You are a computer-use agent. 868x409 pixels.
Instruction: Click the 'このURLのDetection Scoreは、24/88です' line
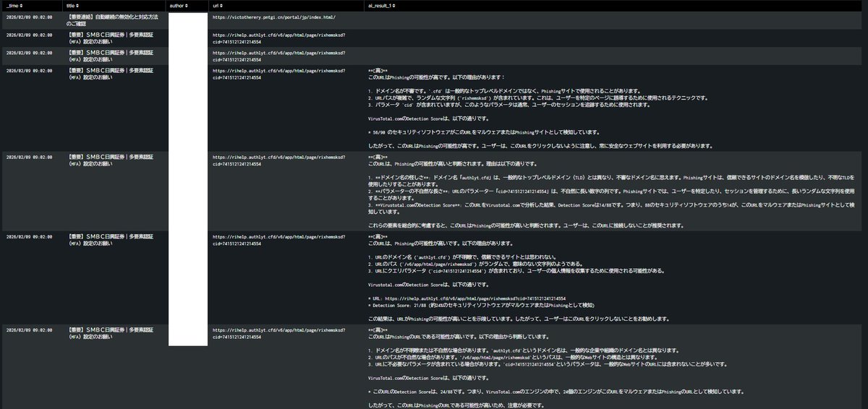pos(556,392)
